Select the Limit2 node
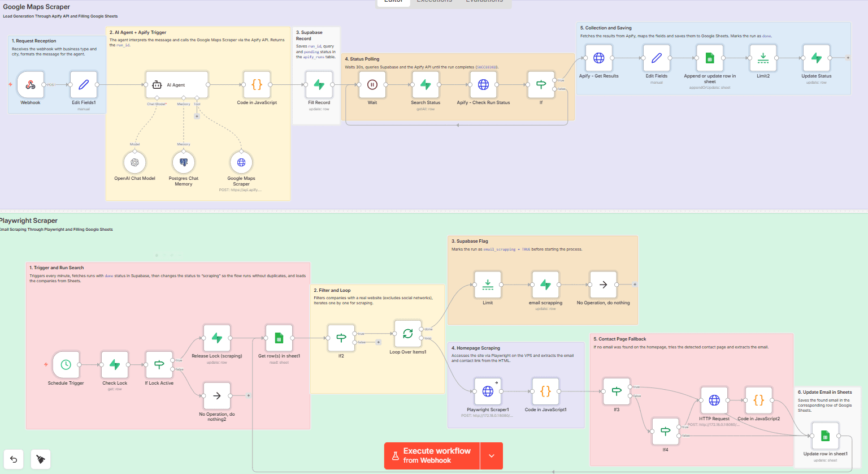Viewport: 868px width, 474px height. 763,58
